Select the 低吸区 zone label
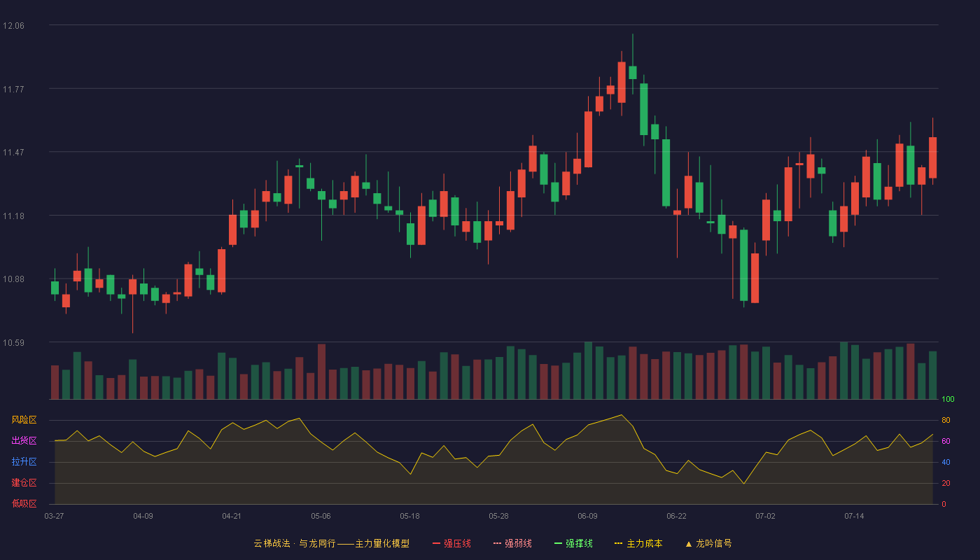 pos(24,504)
